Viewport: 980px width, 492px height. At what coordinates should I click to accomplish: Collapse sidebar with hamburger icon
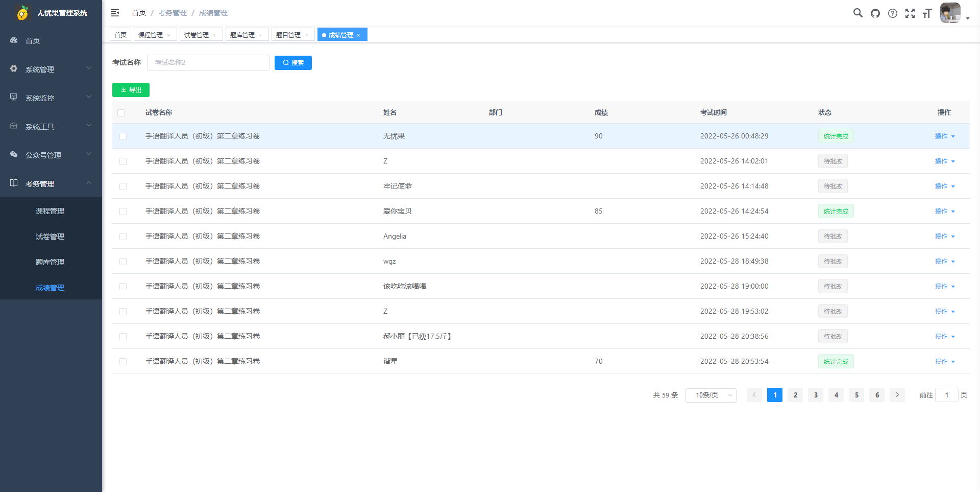[x=115, y=13]
